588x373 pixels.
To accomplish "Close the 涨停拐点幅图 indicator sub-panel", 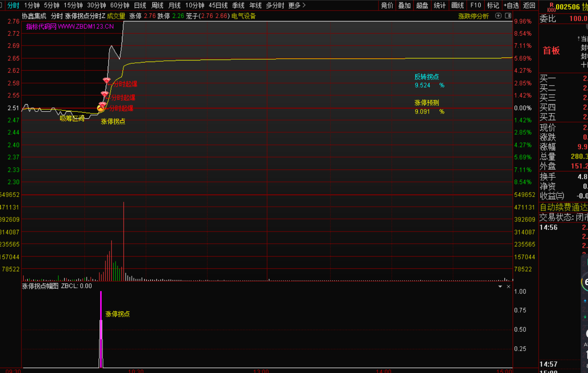I will [509, 287].
